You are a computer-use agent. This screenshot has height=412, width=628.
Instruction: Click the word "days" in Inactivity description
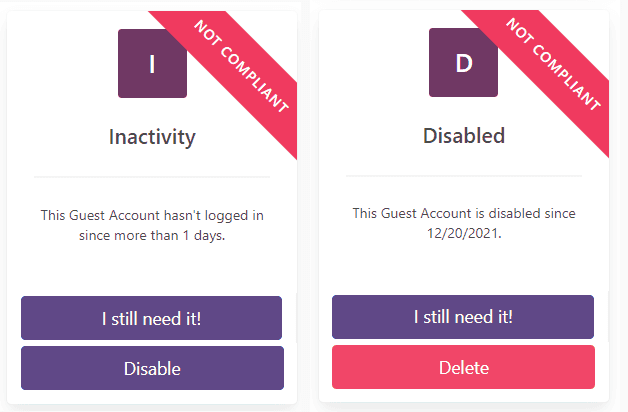click(x=209, y=236)
